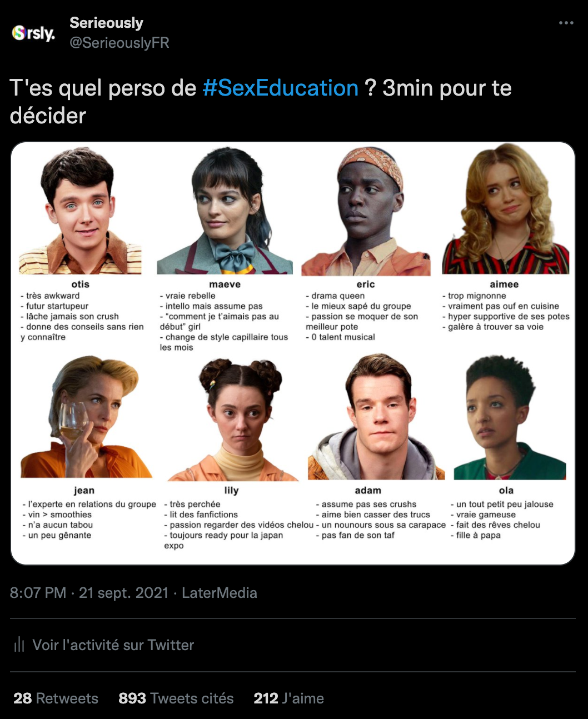This screenshot has width=588, height=719.
Task: Click the ola portrait in the image
Action: [510, 417]
